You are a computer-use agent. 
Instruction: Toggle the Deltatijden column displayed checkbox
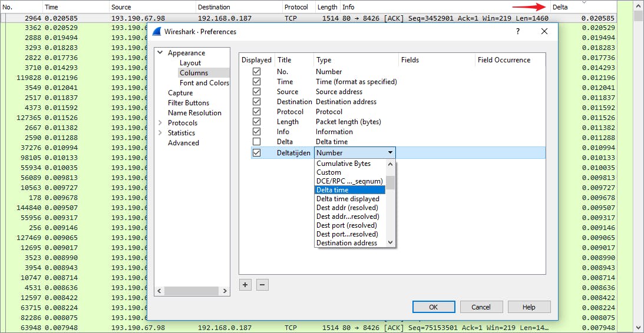[x=257, y=152]
